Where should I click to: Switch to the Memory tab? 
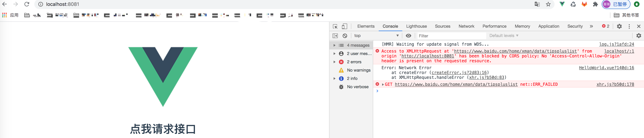(522, 26)
